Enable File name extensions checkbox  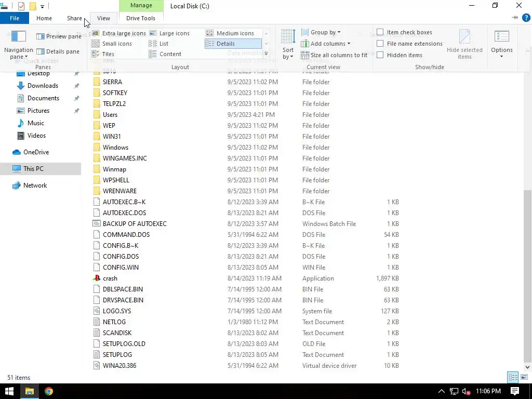coord(380,44)
